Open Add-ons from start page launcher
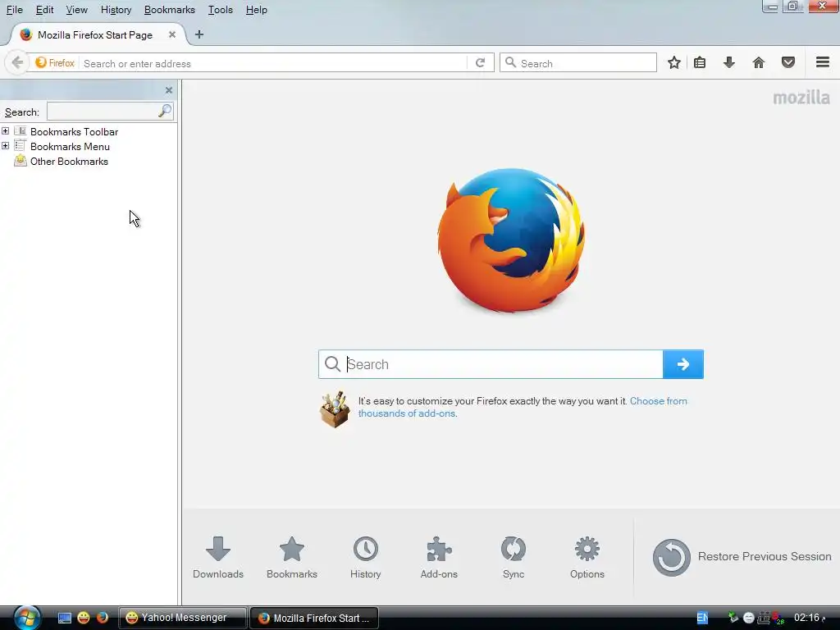Image resolution: width=840 pixels, height=630 pixels. pyautogui.click(x=439, y=557)
